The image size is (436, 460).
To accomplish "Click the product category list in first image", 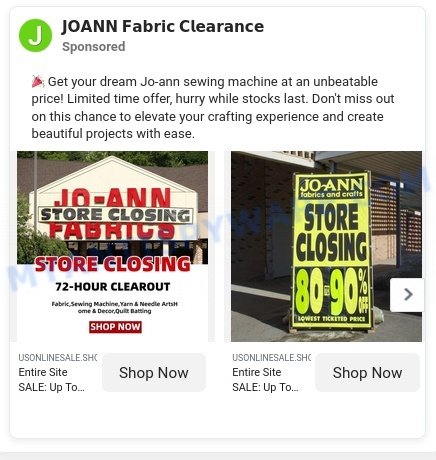I will click(x=115, y=307).
